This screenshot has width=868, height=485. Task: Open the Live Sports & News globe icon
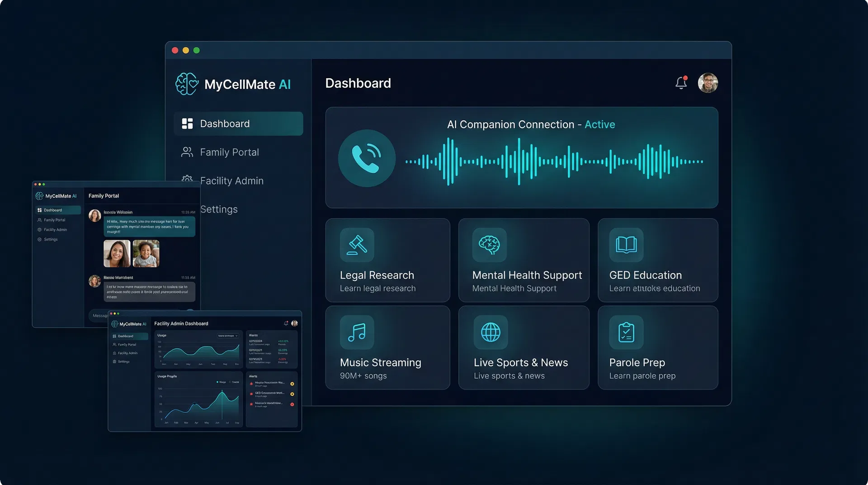pos(490,333)
